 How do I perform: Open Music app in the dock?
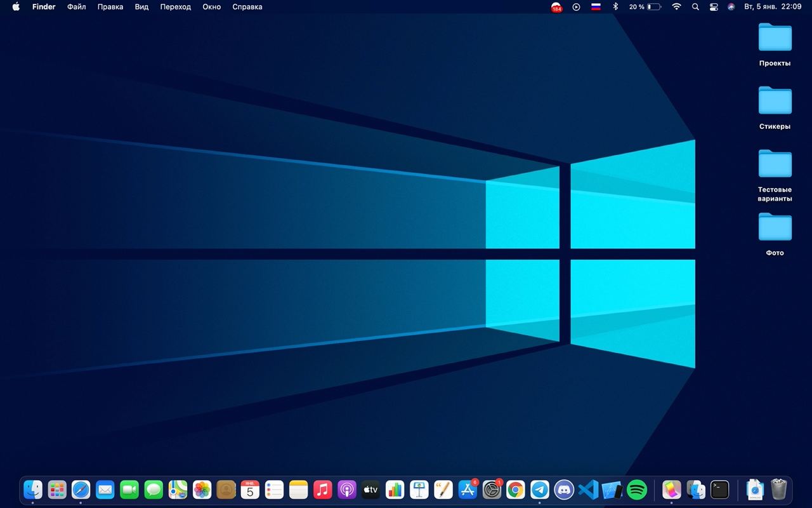pos(322,490)
